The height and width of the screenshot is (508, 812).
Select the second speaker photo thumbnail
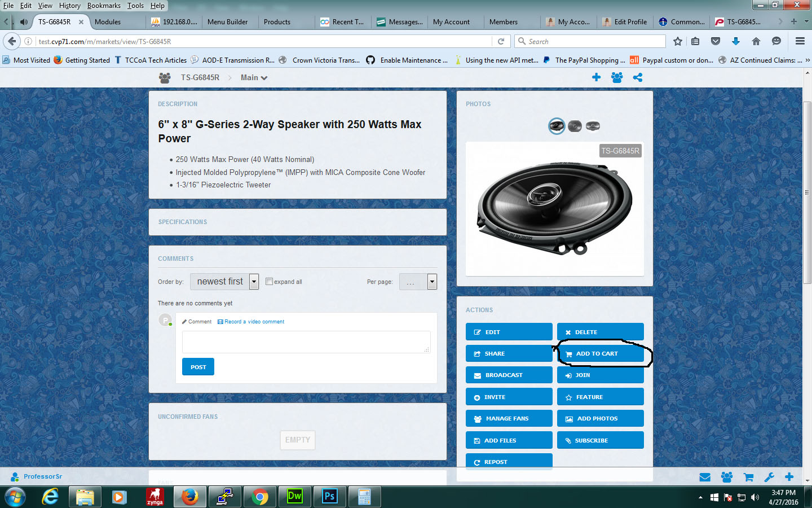(575, 126)
